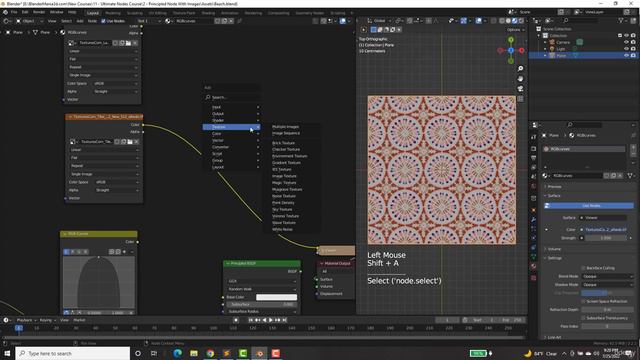Choose Brick Texture from Texture submenu
The image size is (640, 360).
click(284, 143)
